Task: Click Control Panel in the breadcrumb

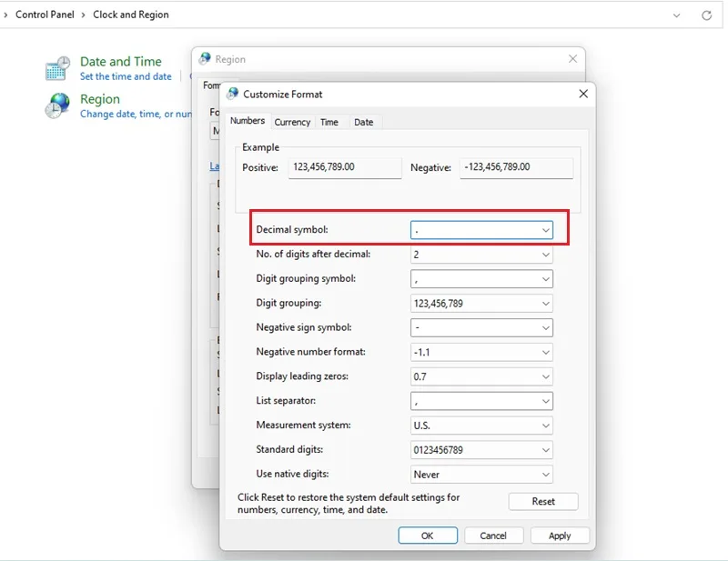Action: point(45,15)
